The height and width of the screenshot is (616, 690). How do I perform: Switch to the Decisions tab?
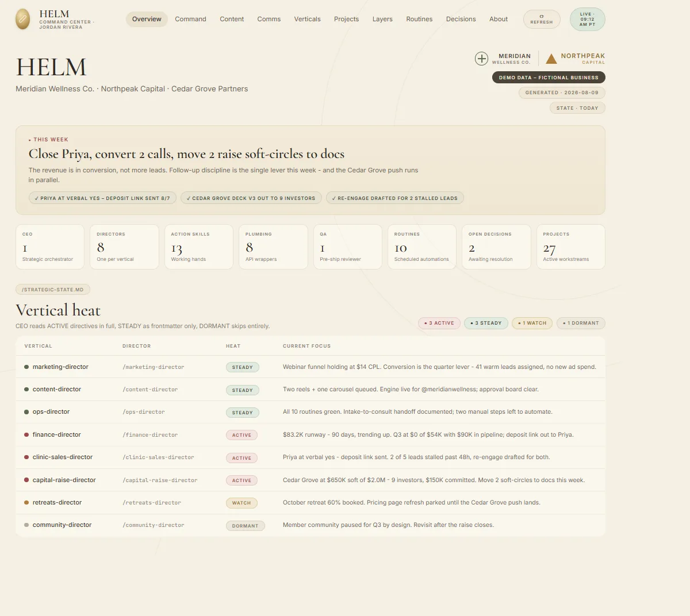pos(461,19)
